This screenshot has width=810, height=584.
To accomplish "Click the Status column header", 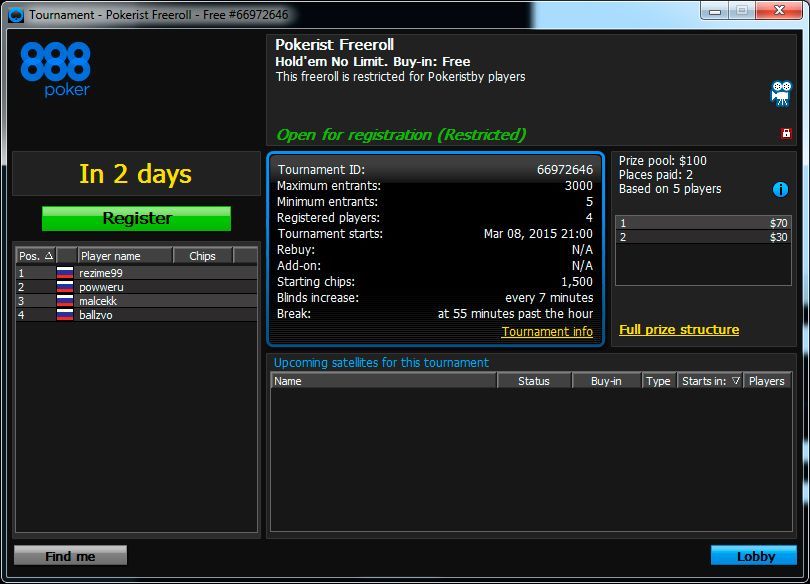I will pyautogui.click(x=535, y=380).
